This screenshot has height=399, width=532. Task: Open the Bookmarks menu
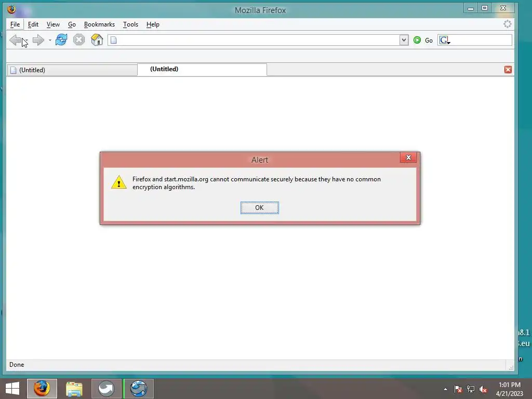tap(99, 24)
